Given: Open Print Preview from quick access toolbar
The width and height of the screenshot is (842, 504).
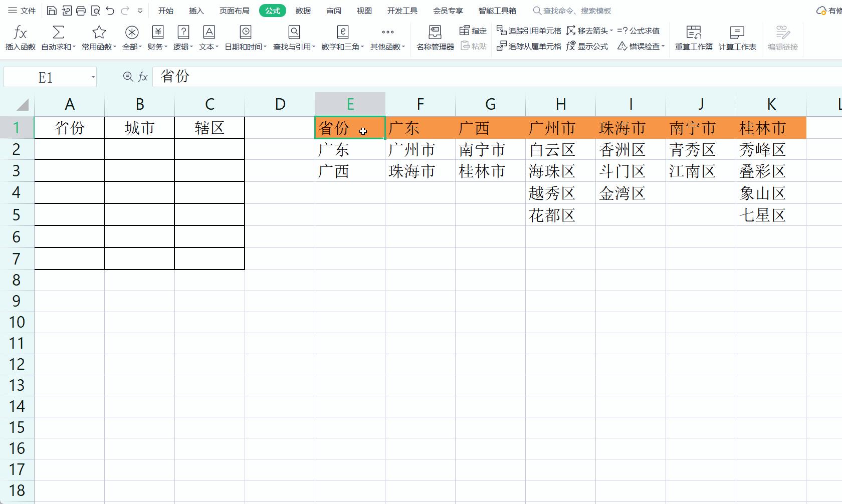Looking at the screenshot, I should click(x=96, y=11).
